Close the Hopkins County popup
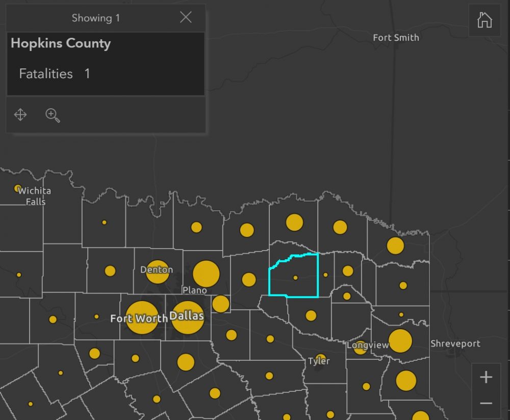The image size is (510, 420). (186, 17)
